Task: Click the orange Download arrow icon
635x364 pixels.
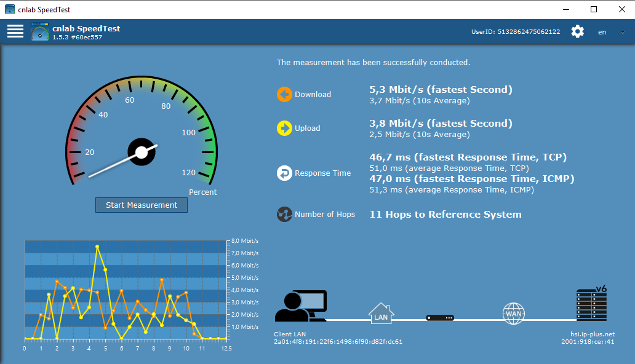Action: (x=284, y=94)
